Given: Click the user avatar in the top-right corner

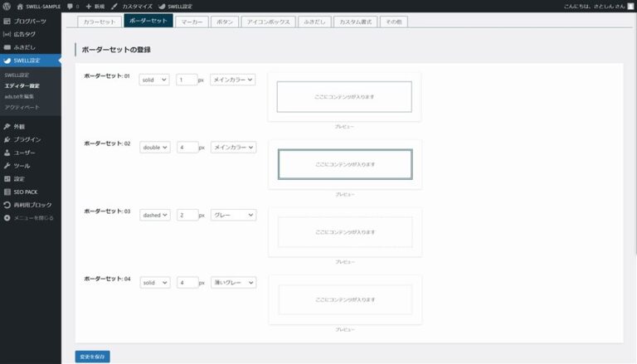Looking at the screenshot, I should (x=629, y=6).
